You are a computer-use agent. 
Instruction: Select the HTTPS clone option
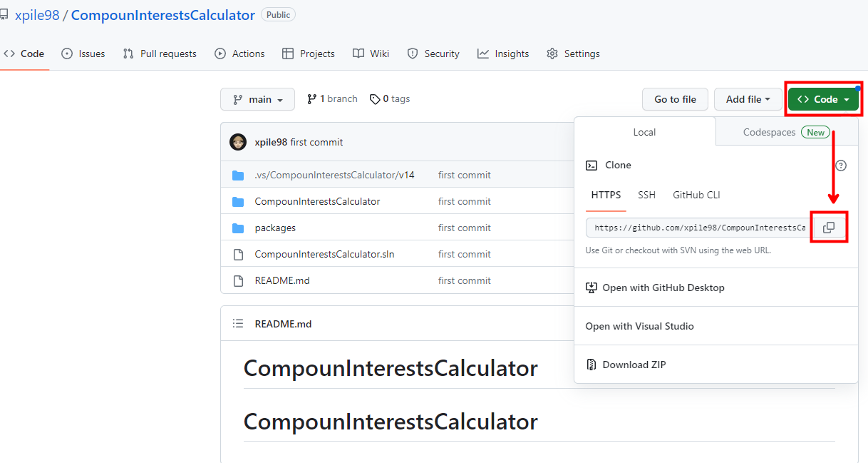(x=606, y=195)
